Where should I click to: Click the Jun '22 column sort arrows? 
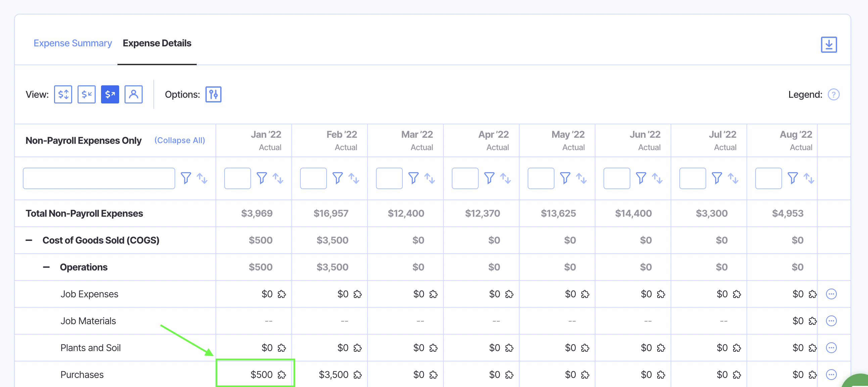click(657, 178)
